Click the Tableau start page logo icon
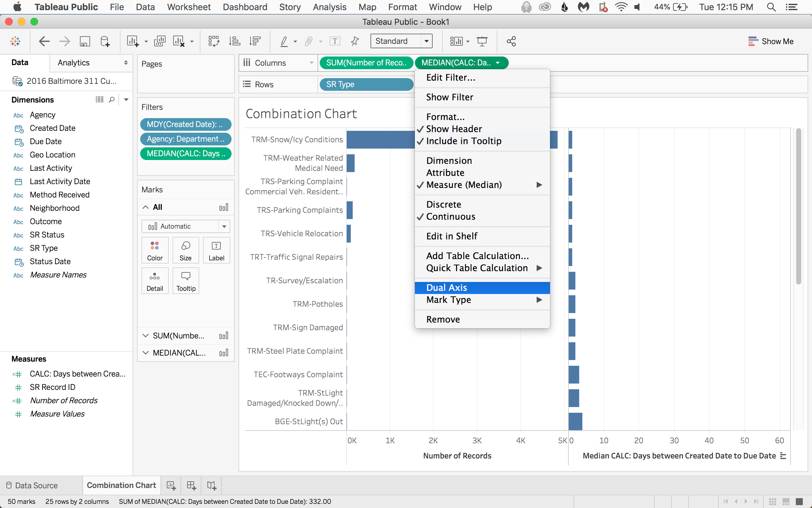The image size is (812, 508). [x=15, y=41]
